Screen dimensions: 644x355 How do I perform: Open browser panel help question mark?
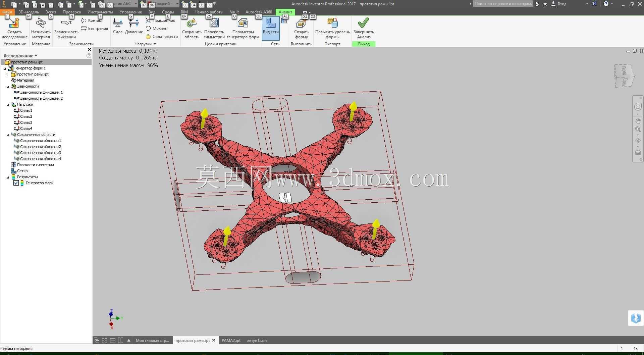pos(89,56)
